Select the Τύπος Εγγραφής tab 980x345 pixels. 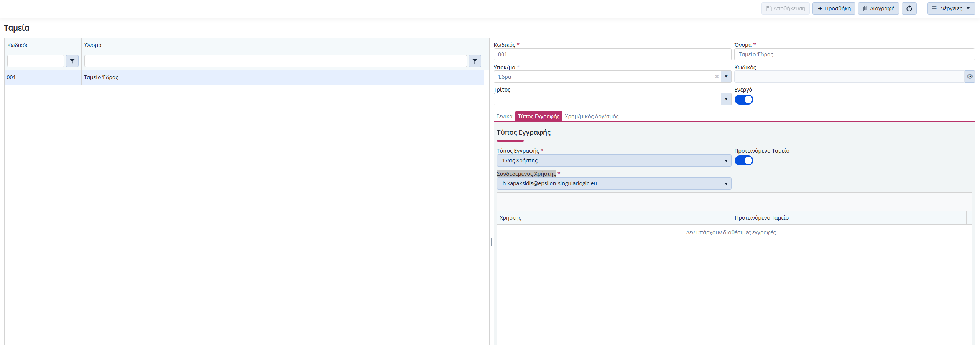(x=538, y=116)
